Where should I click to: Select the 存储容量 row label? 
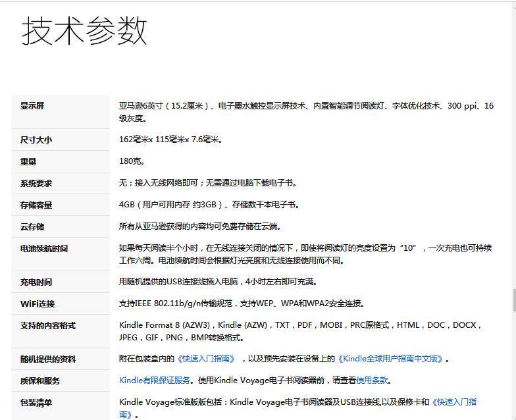click(x=36, y=205)
